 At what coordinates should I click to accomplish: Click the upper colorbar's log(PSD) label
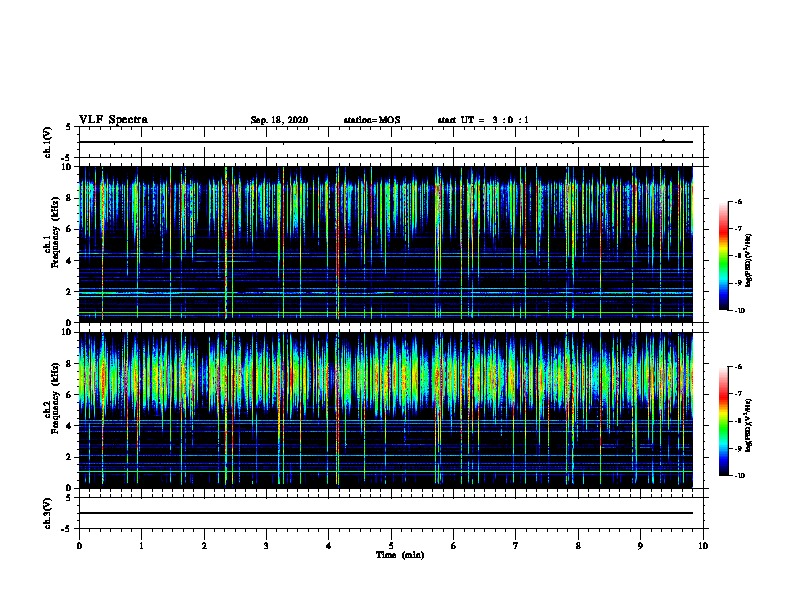pyautogui.click(x=749, y=260)
